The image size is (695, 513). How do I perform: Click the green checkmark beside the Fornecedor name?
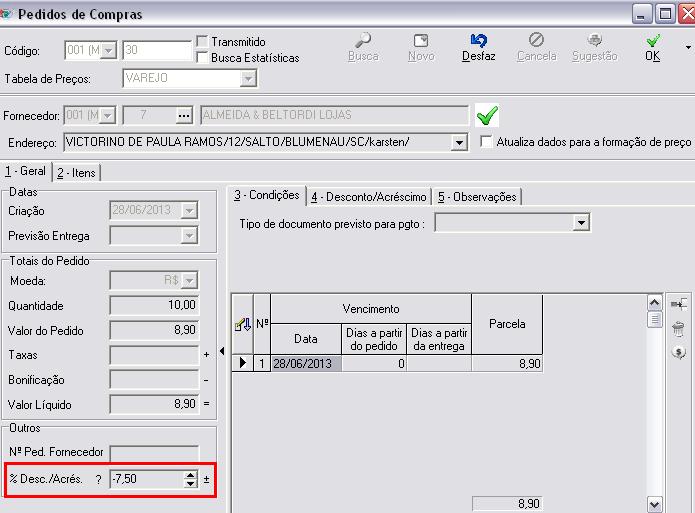coord(487,115)
